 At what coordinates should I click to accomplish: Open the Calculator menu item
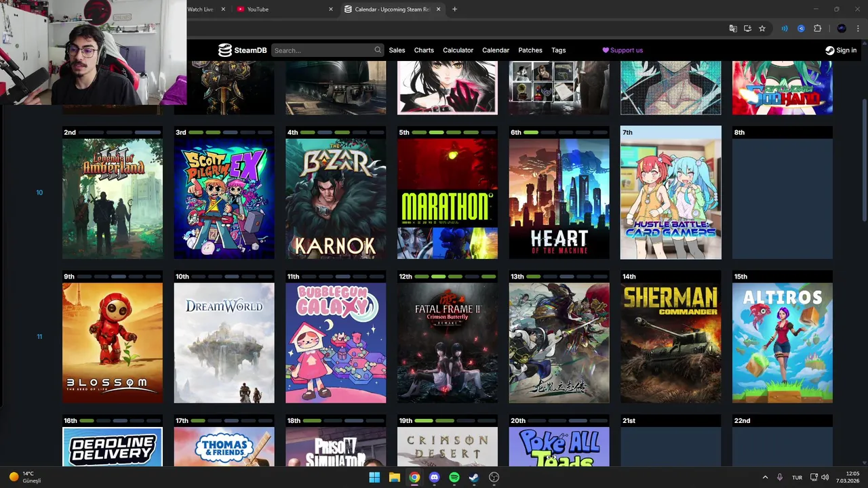tap(458, 50)
